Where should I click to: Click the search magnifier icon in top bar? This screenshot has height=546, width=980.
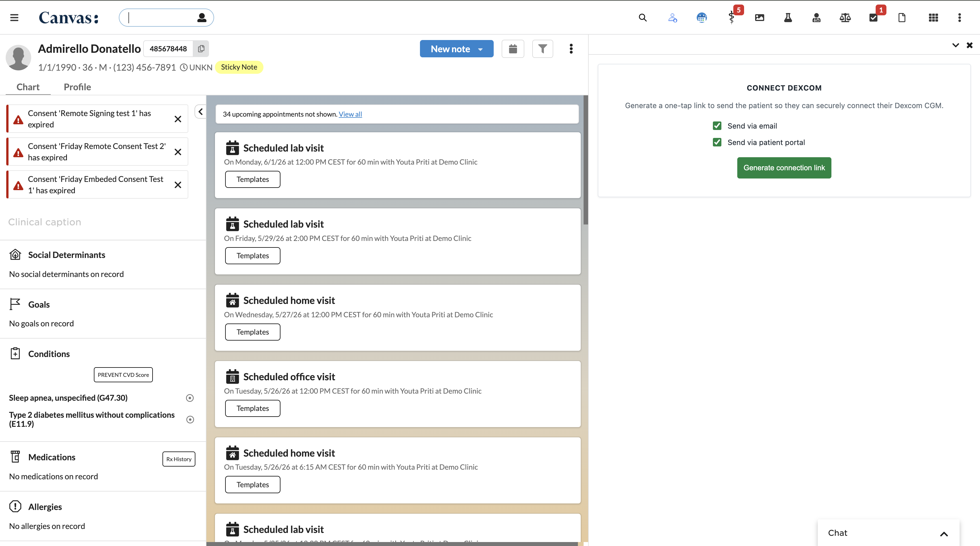(x=643, y=18)
